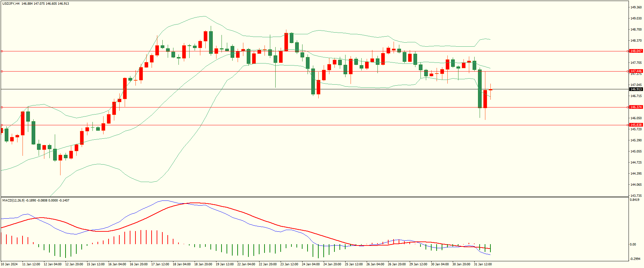The image size is (644, 268).
Task: Select the red 148.047 level price tag
Action: pos(636,51)
